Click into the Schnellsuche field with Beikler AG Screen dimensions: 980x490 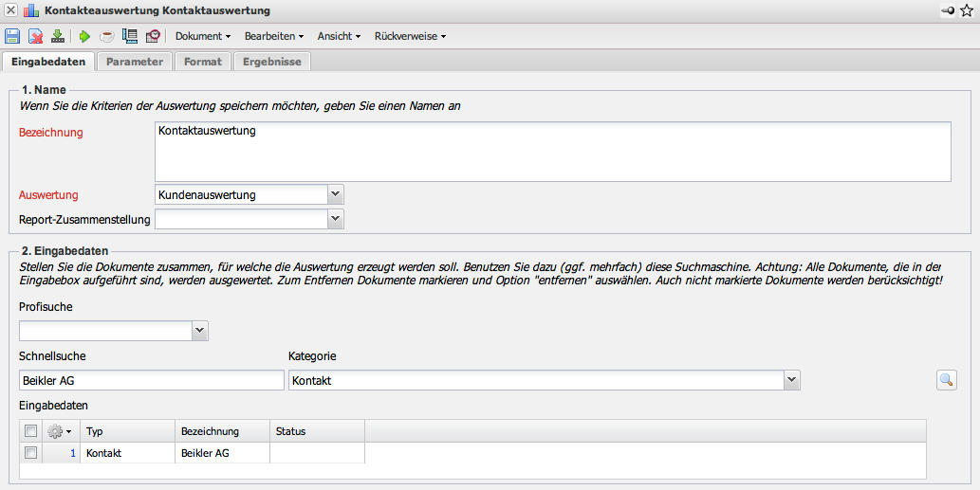(152, 380)
